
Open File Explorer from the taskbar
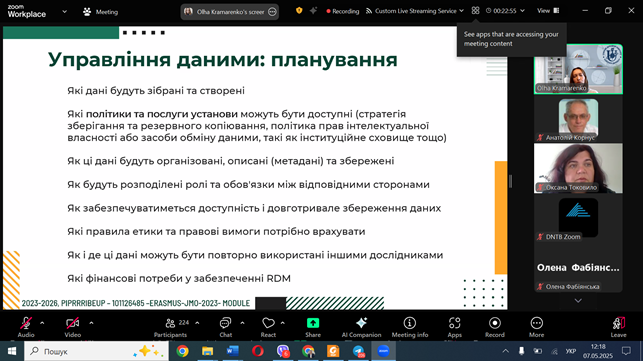click(207, 351)
